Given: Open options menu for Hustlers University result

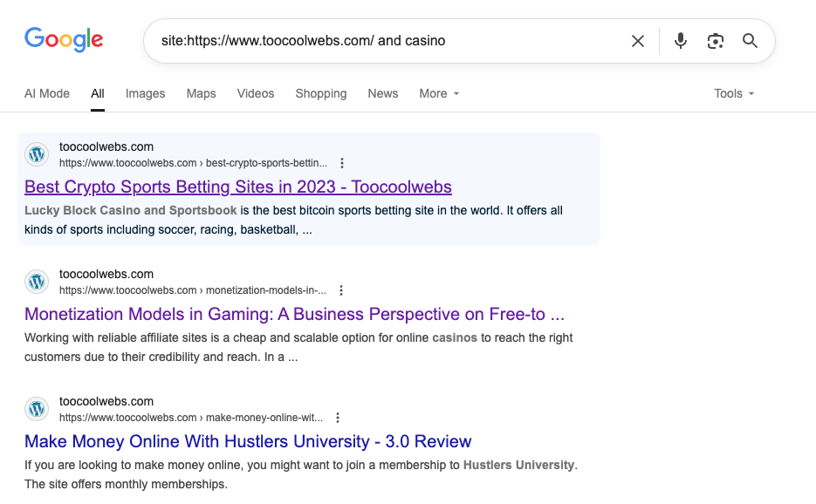Looking at the screenshot, I should pyautogui.click(x=337, y=418).
